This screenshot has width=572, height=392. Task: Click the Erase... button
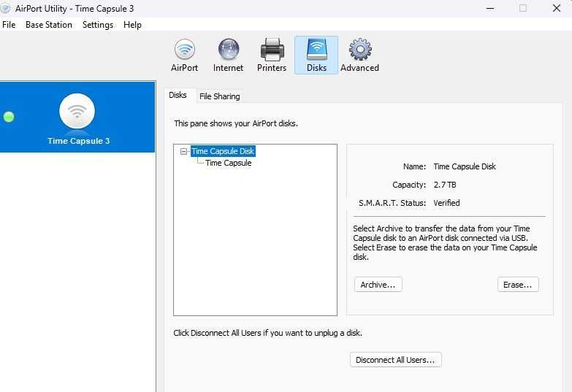click(518, 285)
